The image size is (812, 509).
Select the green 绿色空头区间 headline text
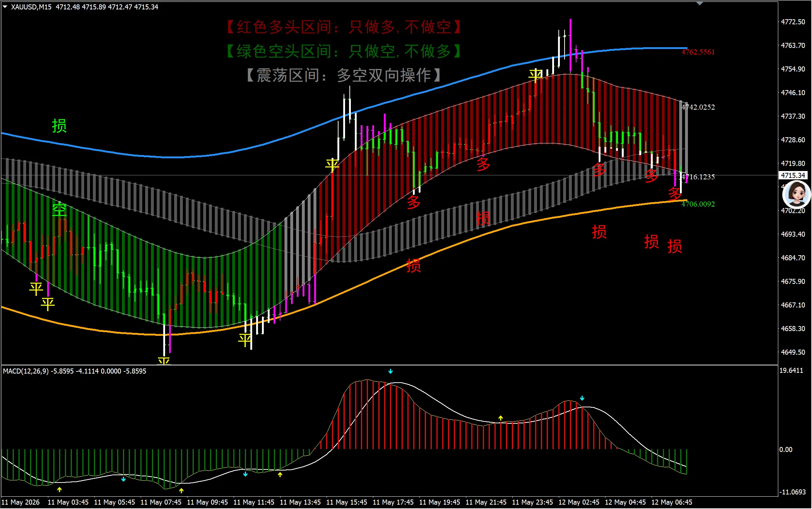(x=343, y=51)
